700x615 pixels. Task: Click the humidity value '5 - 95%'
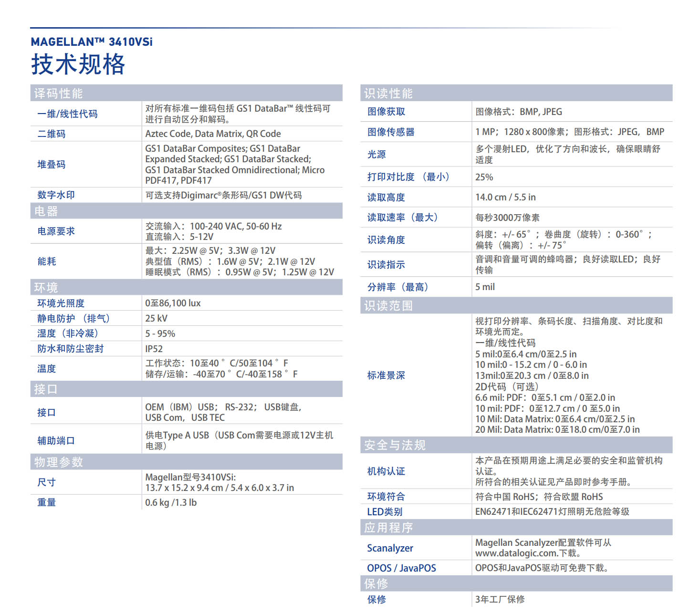(x=160, y=334)
